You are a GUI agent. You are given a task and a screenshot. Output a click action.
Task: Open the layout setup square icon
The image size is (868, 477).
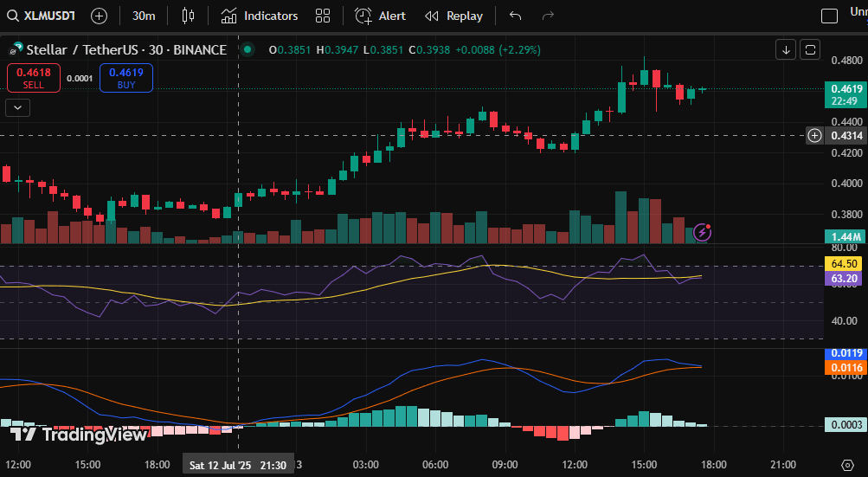[829, 16]
